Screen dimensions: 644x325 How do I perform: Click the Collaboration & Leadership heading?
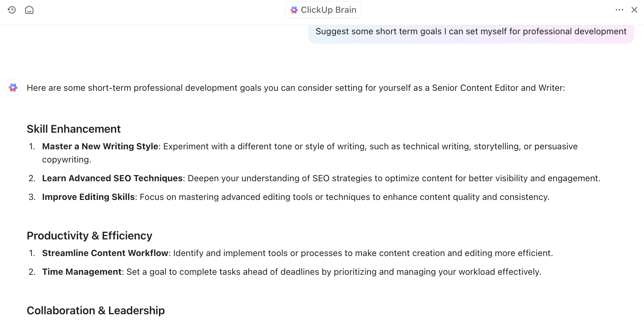pyautogui.click(x=96, y=310)
